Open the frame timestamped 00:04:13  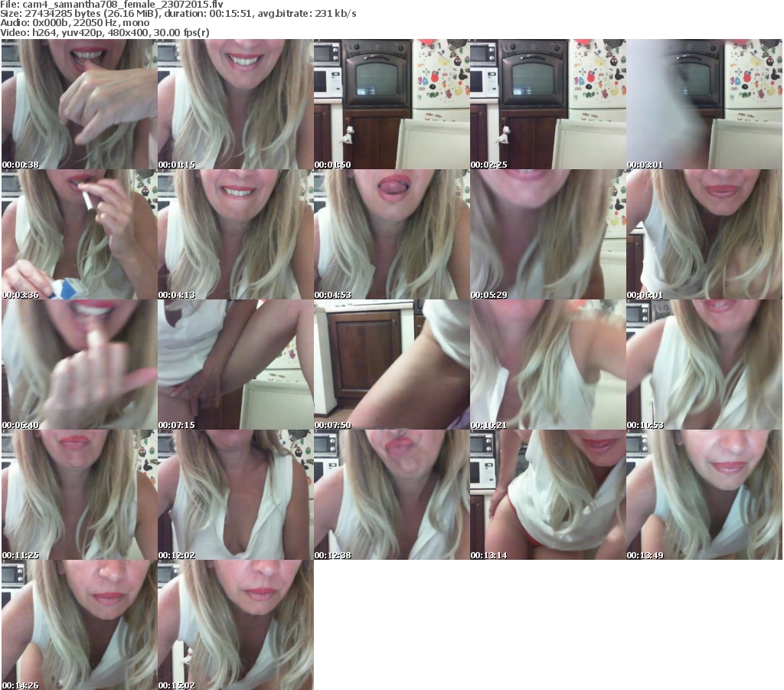click(234, 234)
